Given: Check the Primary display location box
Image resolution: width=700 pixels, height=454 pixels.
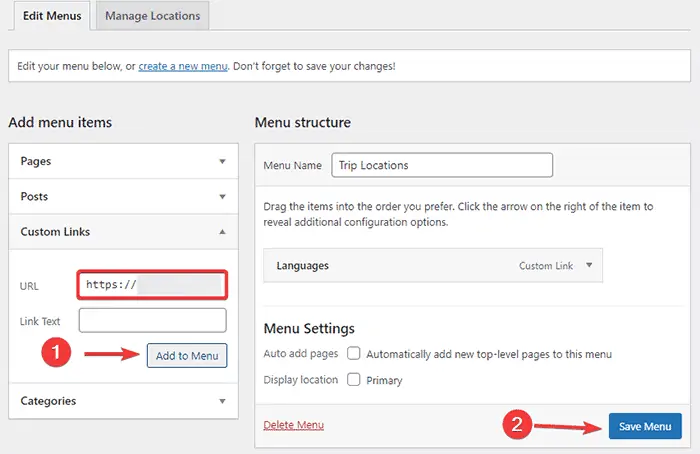Looking at the screenshot, I should coord(353,380).
